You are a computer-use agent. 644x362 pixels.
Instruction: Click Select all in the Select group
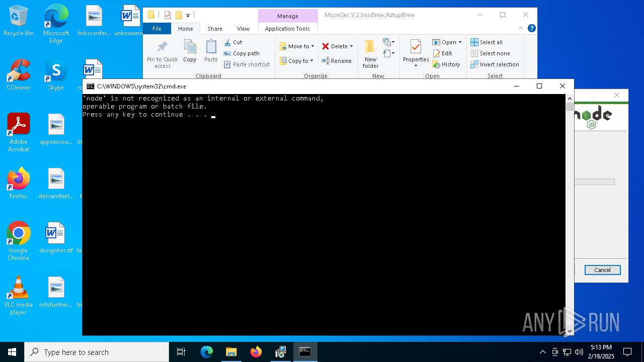(x=487, y=42)
